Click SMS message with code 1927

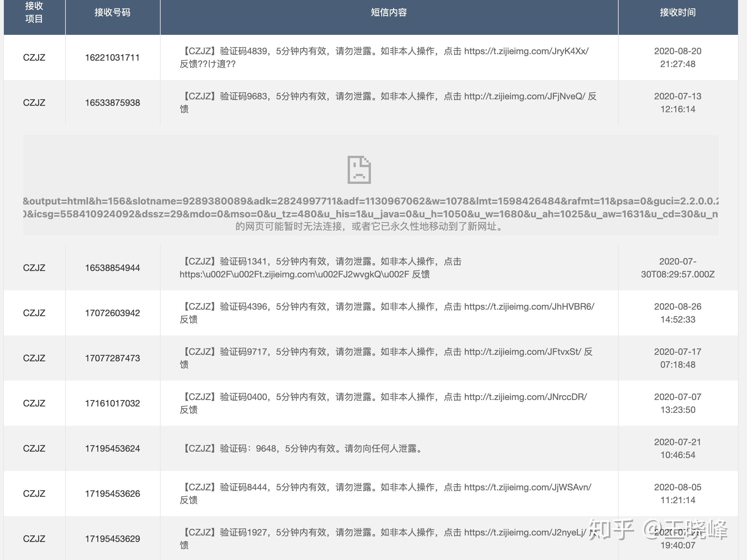pos(388,539)
